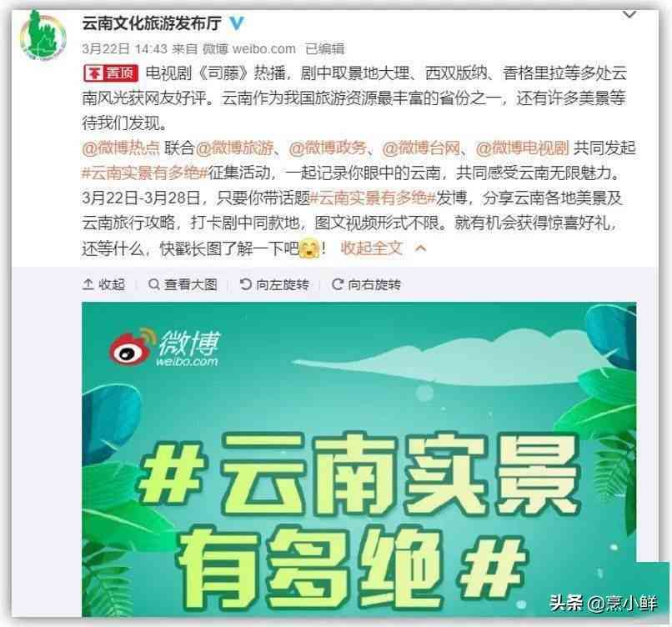Open the post options chevron at top right
The height and width of the screenshot is (627, 672).
pos(629,14)
